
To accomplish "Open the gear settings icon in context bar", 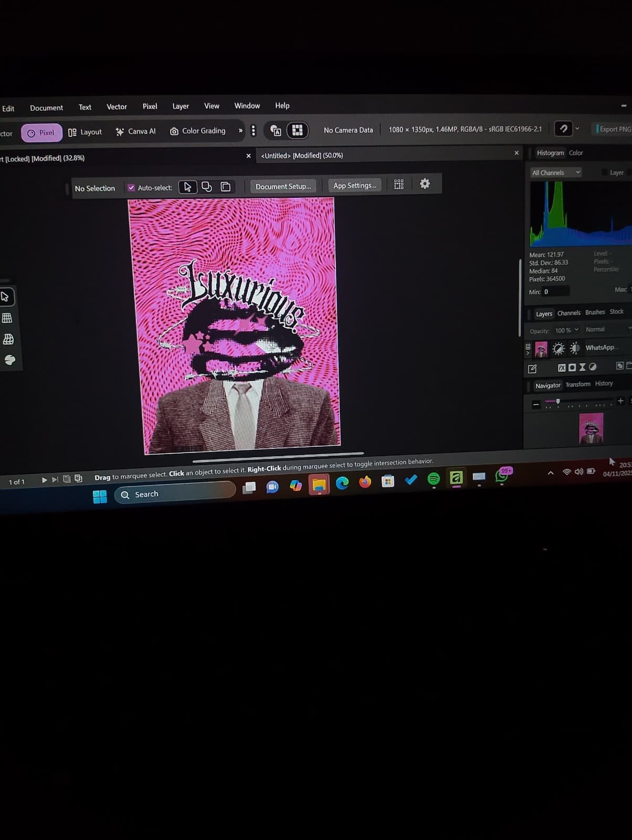I will tap(425, 183).
